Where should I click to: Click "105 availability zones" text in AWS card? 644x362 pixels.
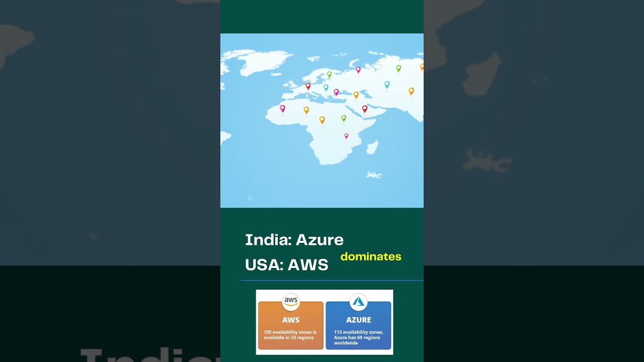[x=287, y=332]
